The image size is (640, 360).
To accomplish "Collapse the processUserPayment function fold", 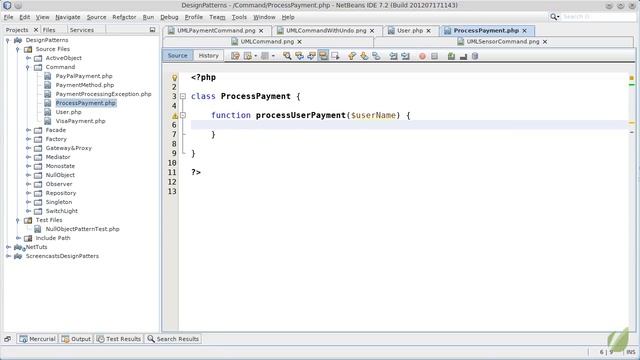I will tap(183, 116).
